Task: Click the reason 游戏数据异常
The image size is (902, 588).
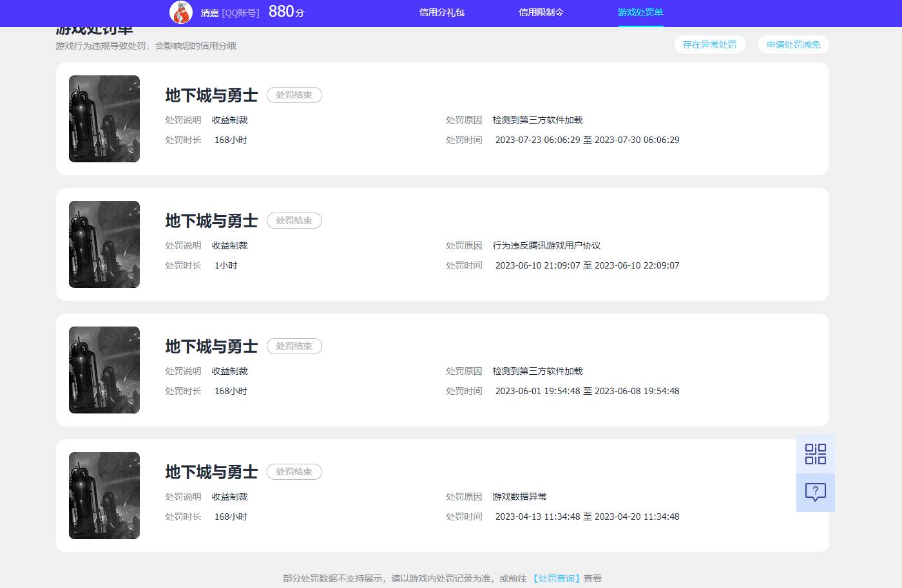Action: (x=519, y=497)
